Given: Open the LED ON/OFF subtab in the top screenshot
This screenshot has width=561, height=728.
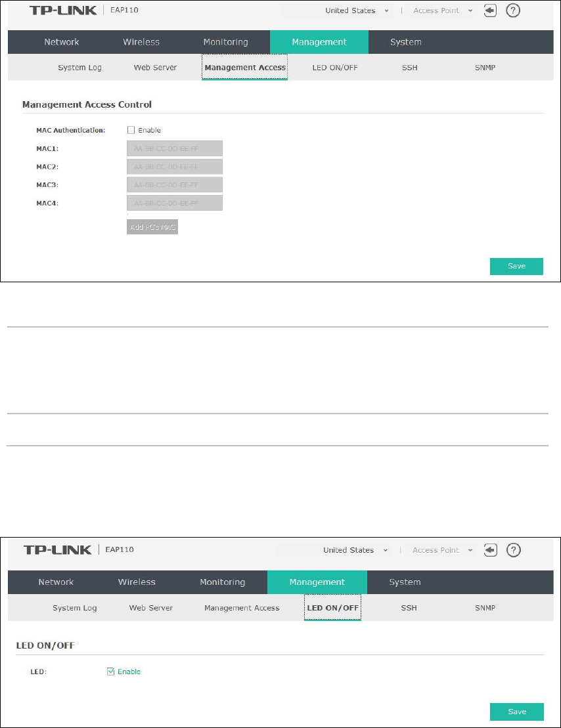Looking at the screenshot, I should [x=335, y=68].
